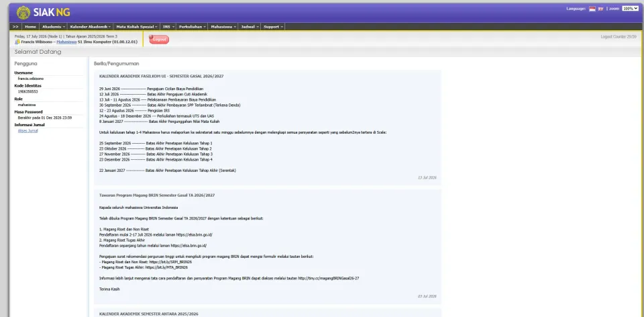Select the username value francis.wibisono
Screen dimensions: 644x317
point(31,79)
